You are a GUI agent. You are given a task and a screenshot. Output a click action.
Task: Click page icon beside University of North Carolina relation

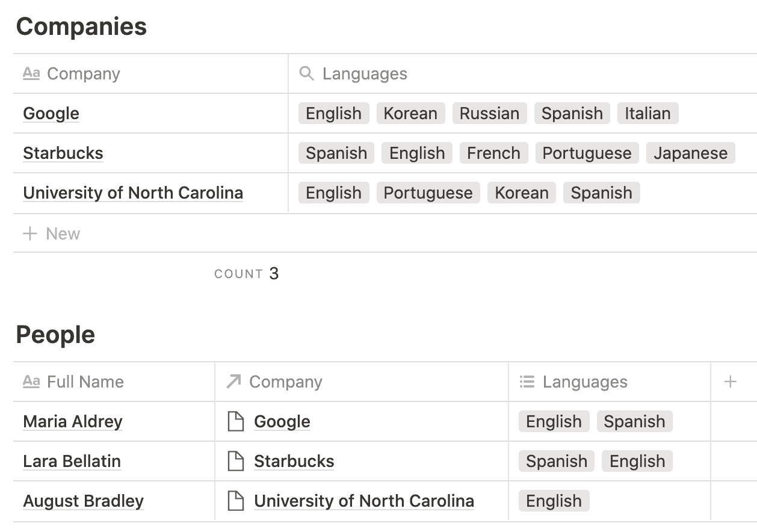(236, 501)
